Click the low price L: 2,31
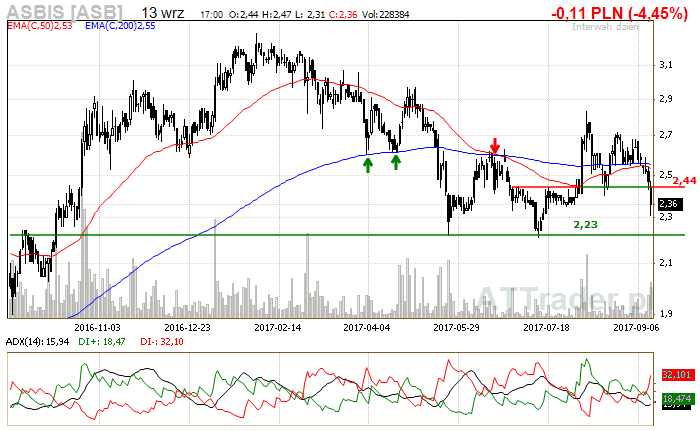 [309, 15]
